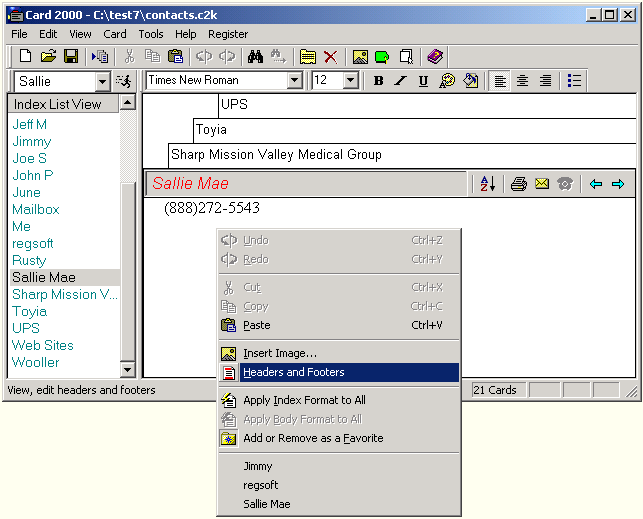Click the Index List View header

[x=64, y=104]
